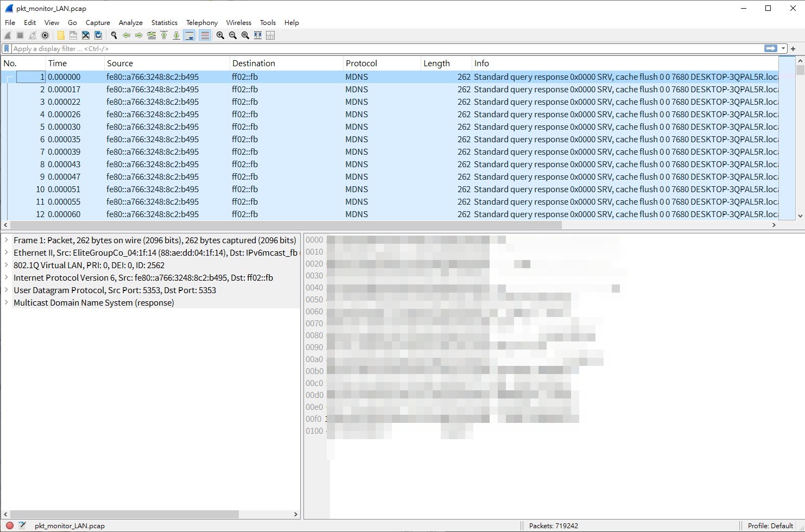Viewport: 805px width, 532px height.
Task: Open the display filter history dropdown
Action: (783, 48)
